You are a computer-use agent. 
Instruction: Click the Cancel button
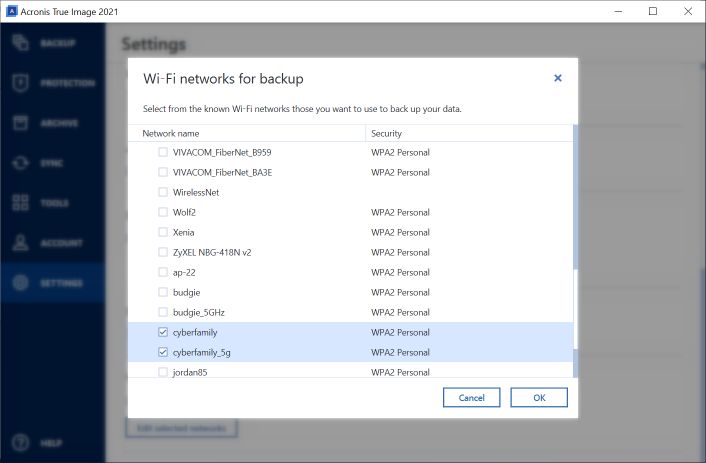pos(471,397)
